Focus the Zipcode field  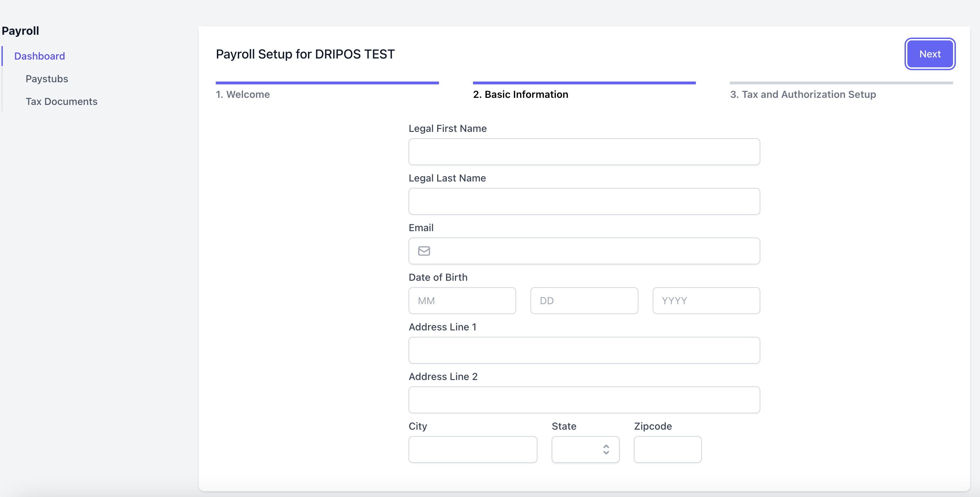coord(667,449)
